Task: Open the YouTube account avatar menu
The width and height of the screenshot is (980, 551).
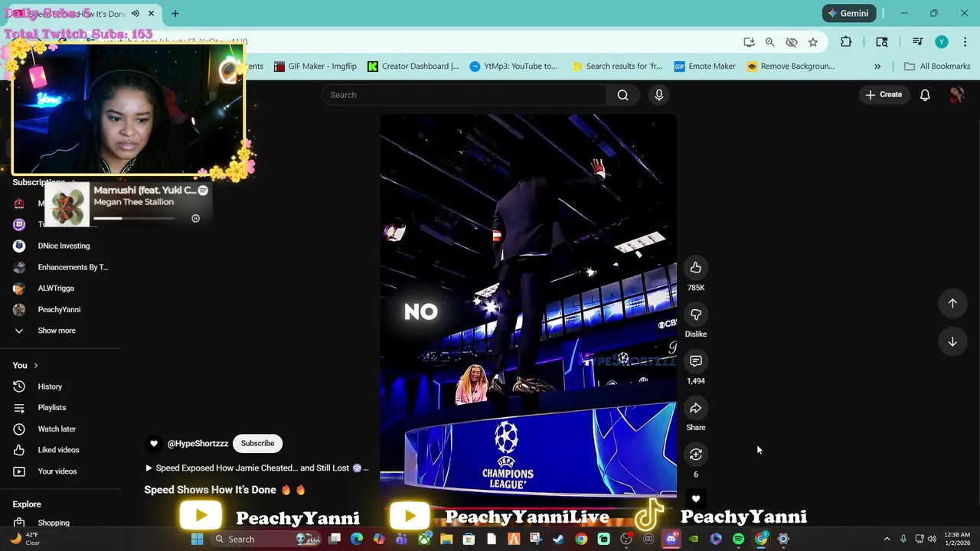Action: pyautogui.click(x=956, y=95)
